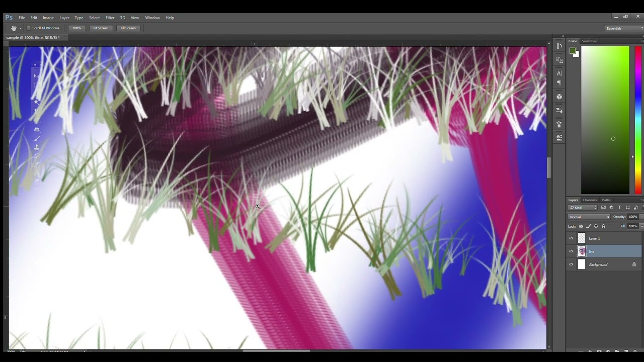Select the Layers tab
The height and width of the screenshot is (362, 644).
coord(574,200)
